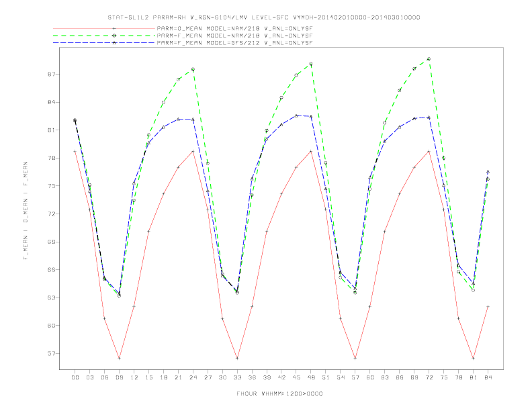Click x-axis tick label 48
The height and width of the screenshot is (411, 532).
pyautogui.click(x=311, y=377)
